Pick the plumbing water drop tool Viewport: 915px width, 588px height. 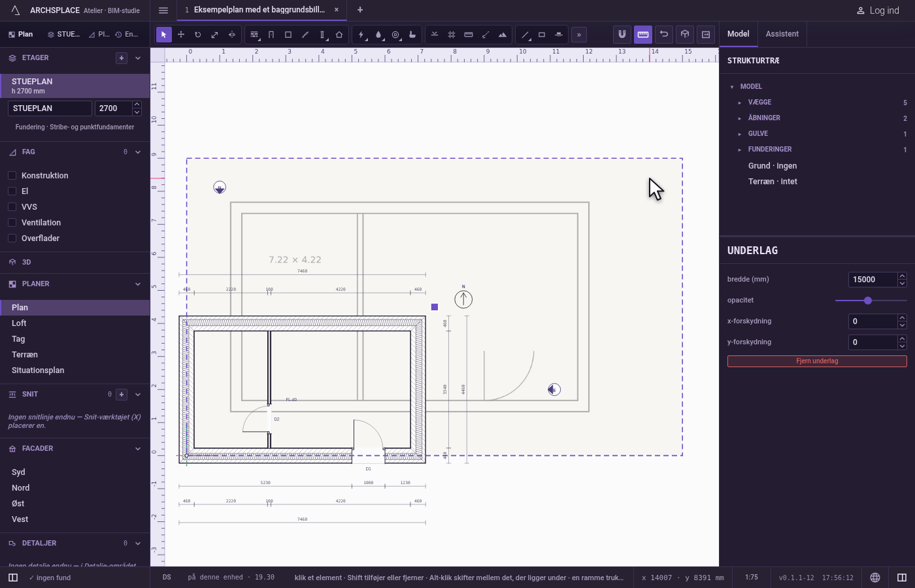[x=378, y=35]
